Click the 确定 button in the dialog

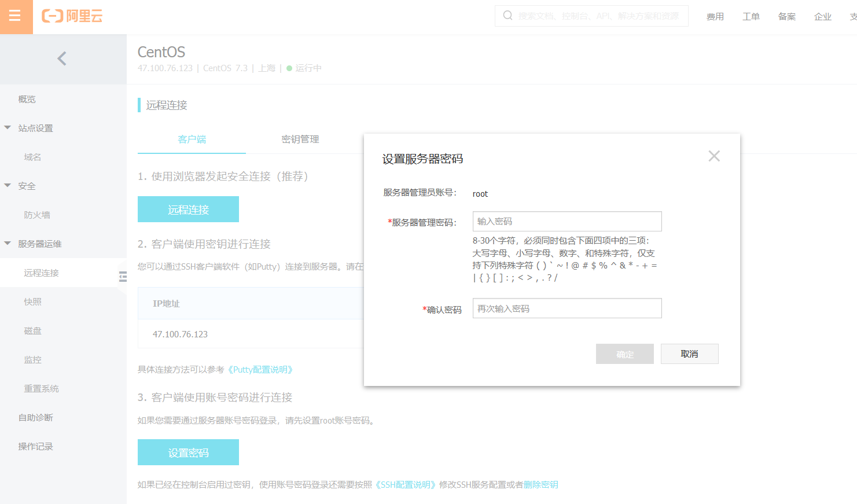coord(624,354)
